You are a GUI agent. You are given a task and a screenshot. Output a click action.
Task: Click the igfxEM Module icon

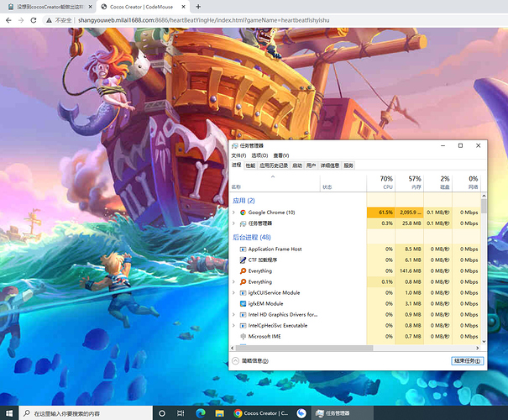[243, 303]
